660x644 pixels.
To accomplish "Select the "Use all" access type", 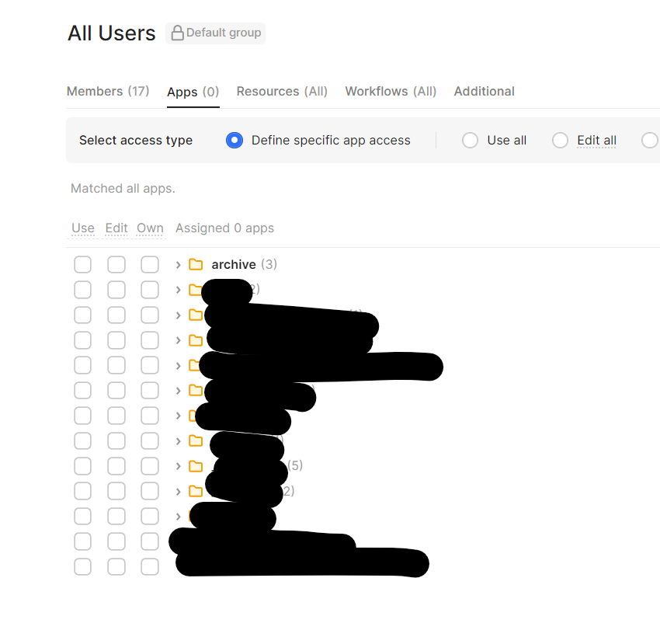I will [x=470, y=140].
